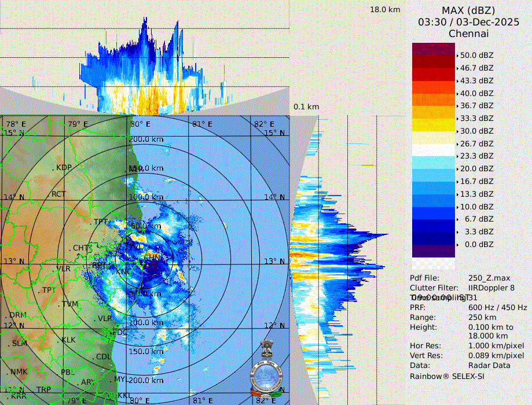Pick the dark maroon swatch above 50.0 dBZ
532x405 pixels.
point(433,49)
